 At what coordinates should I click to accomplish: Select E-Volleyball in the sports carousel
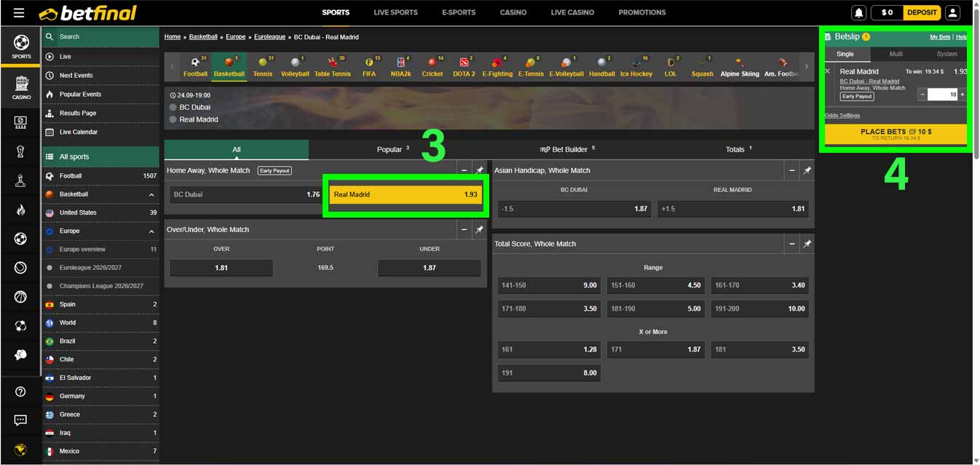pyautogui.click(x=566, y=67)
